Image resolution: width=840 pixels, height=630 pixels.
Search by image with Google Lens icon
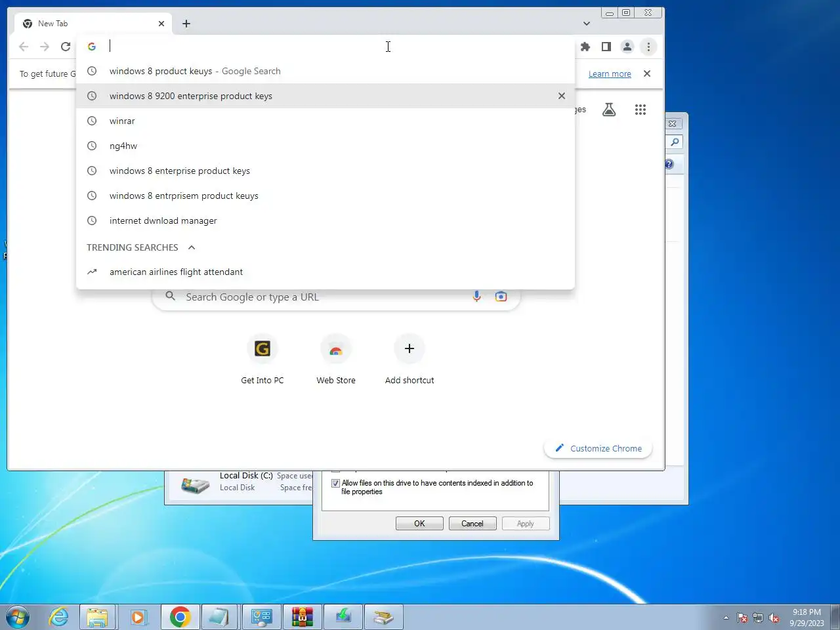point(501,297)
